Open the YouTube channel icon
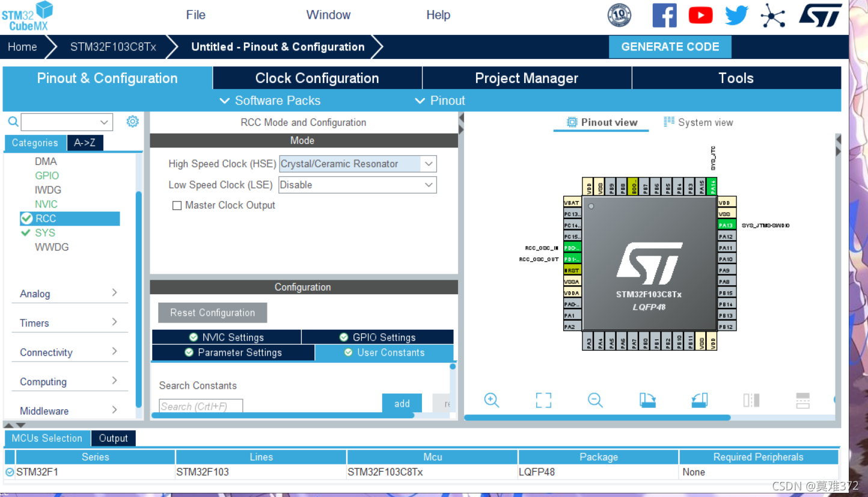 700,16
